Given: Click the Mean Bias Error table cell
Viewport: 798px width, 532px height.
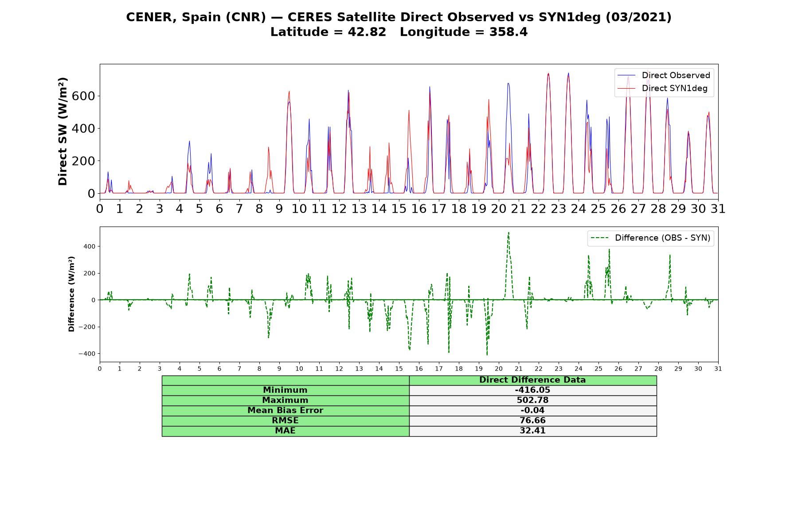Looking at the screenshot, I should tap(286, 411).
